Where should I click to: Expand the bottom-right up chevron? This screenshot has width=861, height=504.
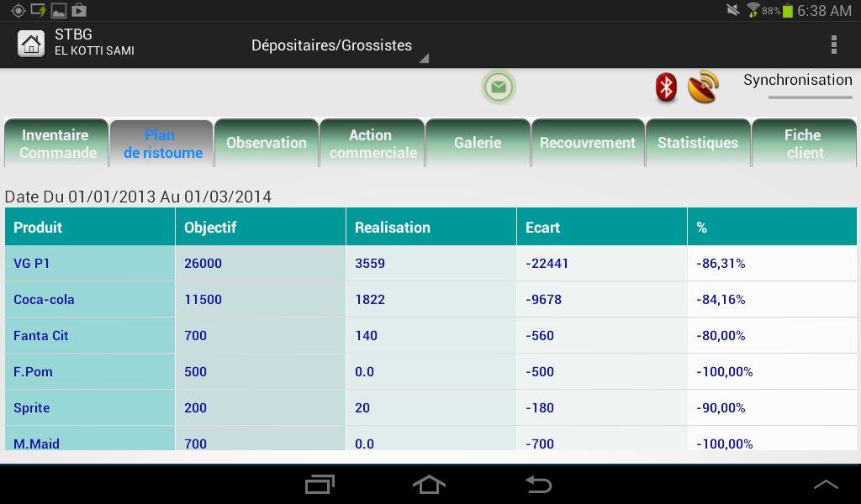coord(826,485)
